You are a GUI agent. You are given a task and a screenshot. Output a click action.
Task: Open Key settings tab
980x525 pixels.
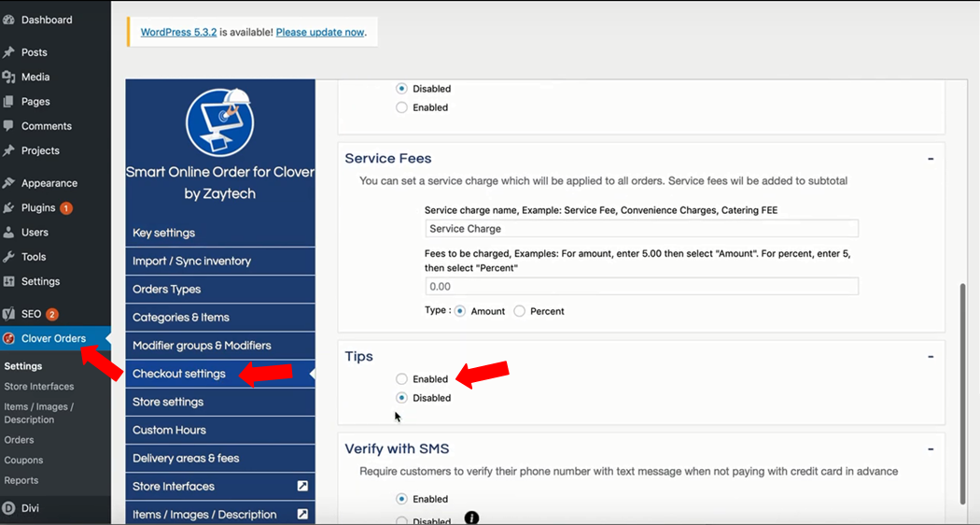[x=220, y=233]
